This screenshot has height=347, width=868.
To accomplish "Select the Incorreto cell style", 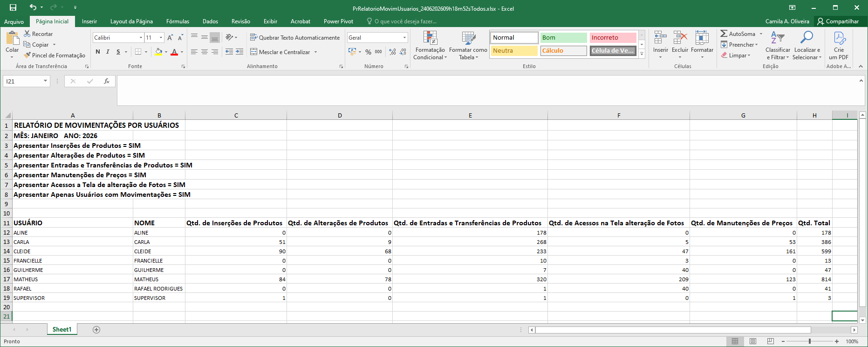I will (x=613, y=37).
